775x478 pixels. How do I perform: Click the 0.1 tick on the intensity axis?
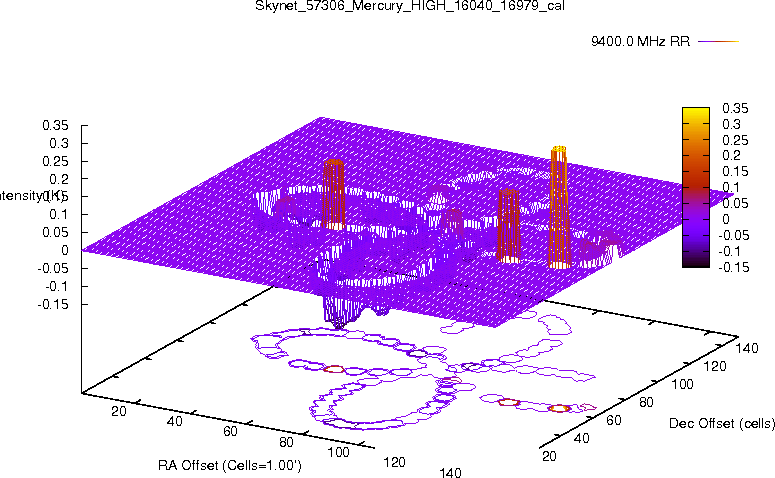(x=59, y=215)
